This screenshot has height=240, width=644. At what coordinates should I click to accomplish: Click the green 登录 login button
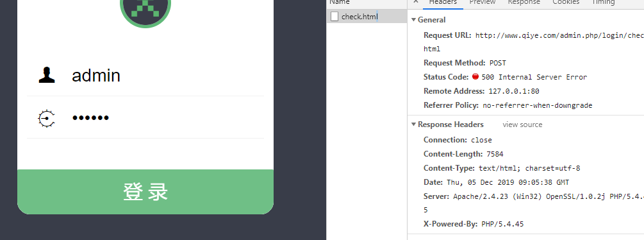click(x=145, y=192)
